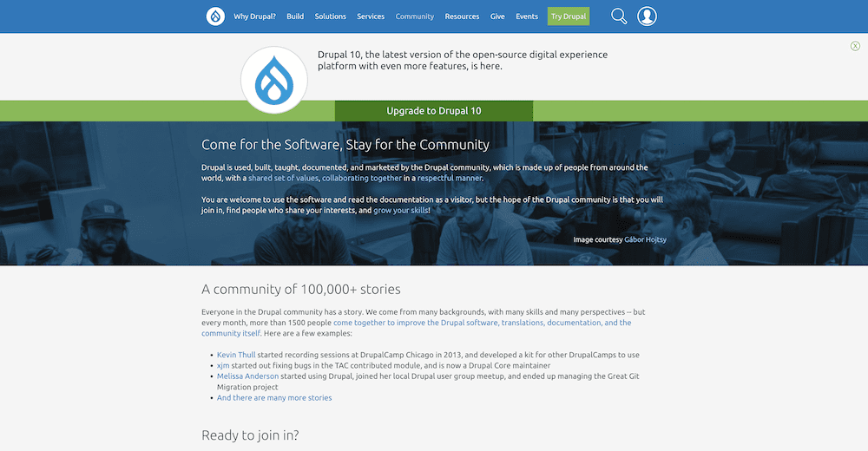
Task: Open the Resources menu item
Action: tap(462, 16)
